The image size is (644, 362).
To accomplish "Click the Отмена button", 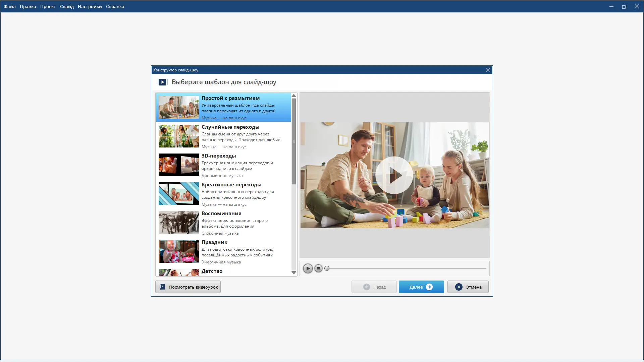I will coord(468,287).
